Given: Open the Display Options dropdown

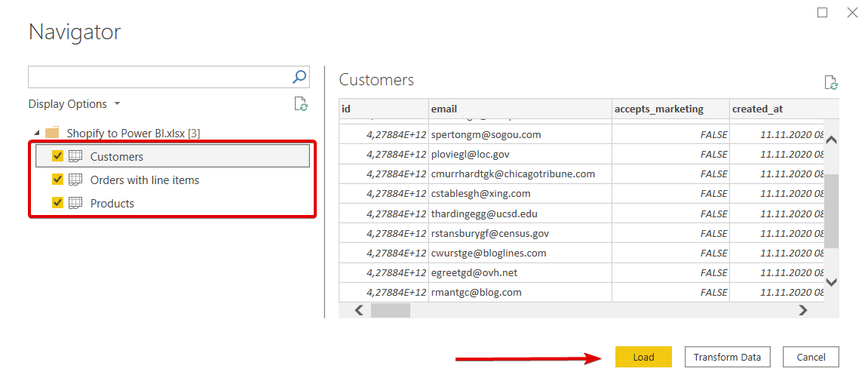Looking at the screenshot, I should 74,104.
